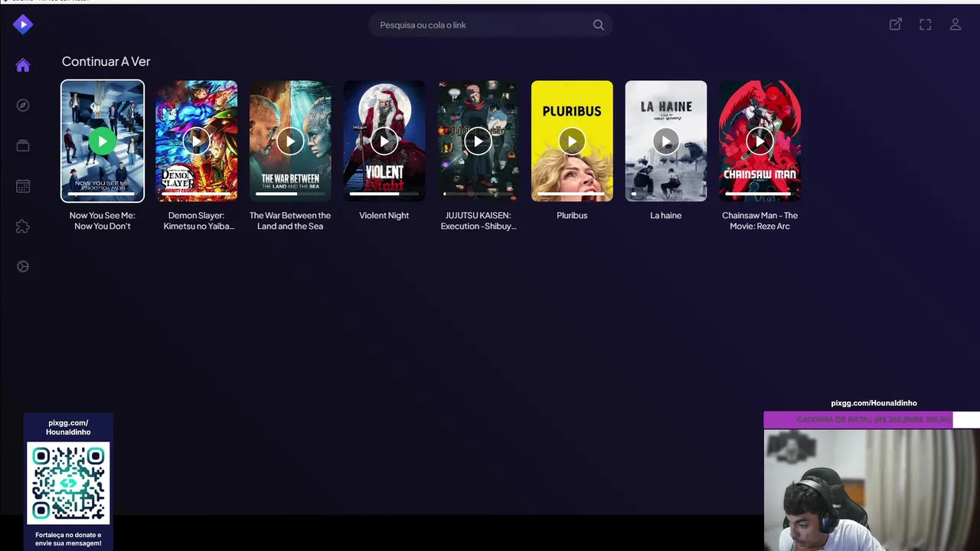Click "The War Between the Land and the Sea" title

[290, 220]
